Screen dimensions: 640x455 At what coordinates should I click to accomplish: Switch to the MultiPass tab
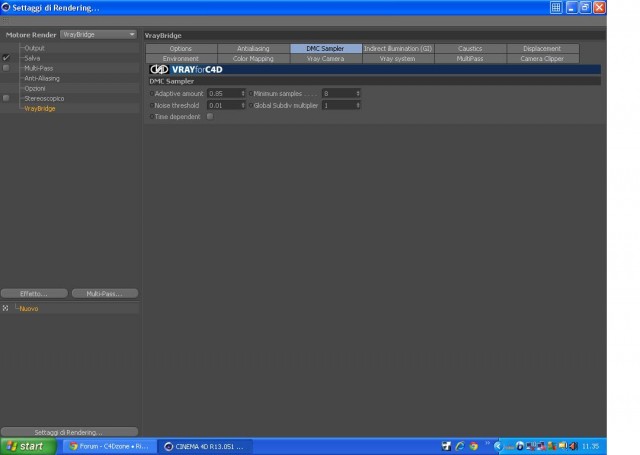tap(470, 59)
